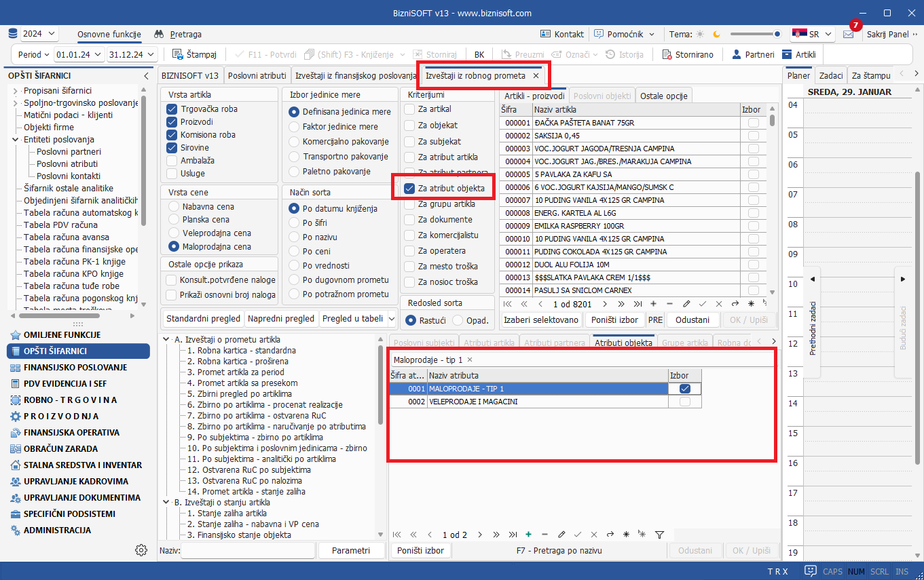Enable the Ambalaža checkbox
This screenshot has width=924, height=580.
172,161
